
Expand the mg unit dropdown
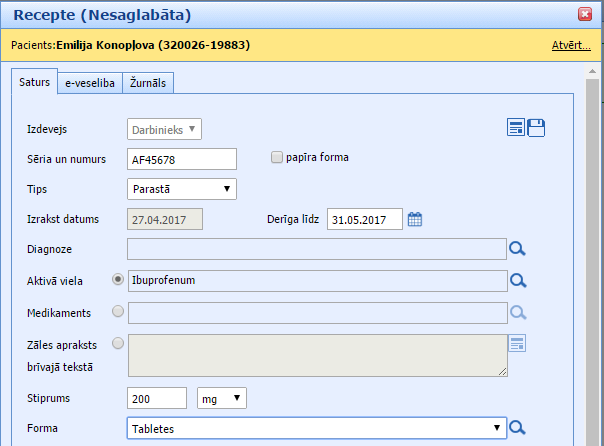[222, 398]
